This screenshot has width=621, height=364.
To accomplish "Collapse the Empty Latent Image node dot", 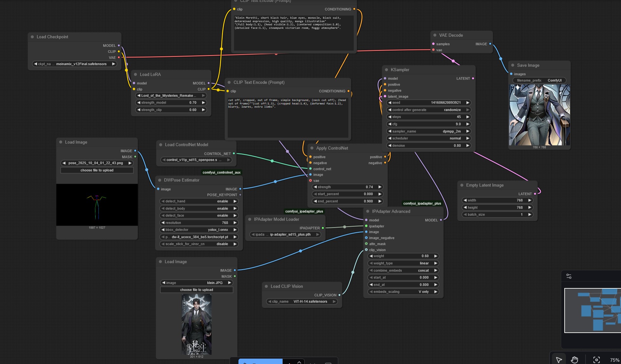I will pos(462,185).
